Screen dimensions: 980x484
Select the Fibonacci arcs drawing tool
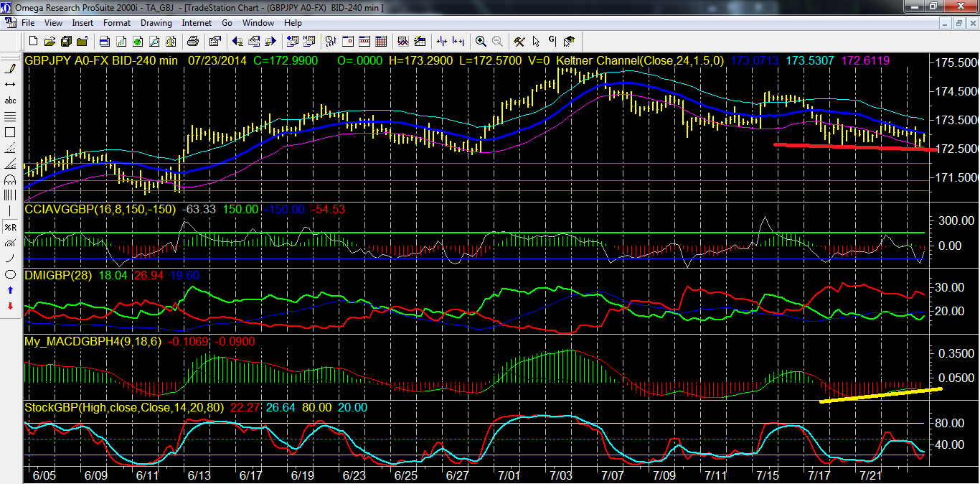(x=10, y=180)
